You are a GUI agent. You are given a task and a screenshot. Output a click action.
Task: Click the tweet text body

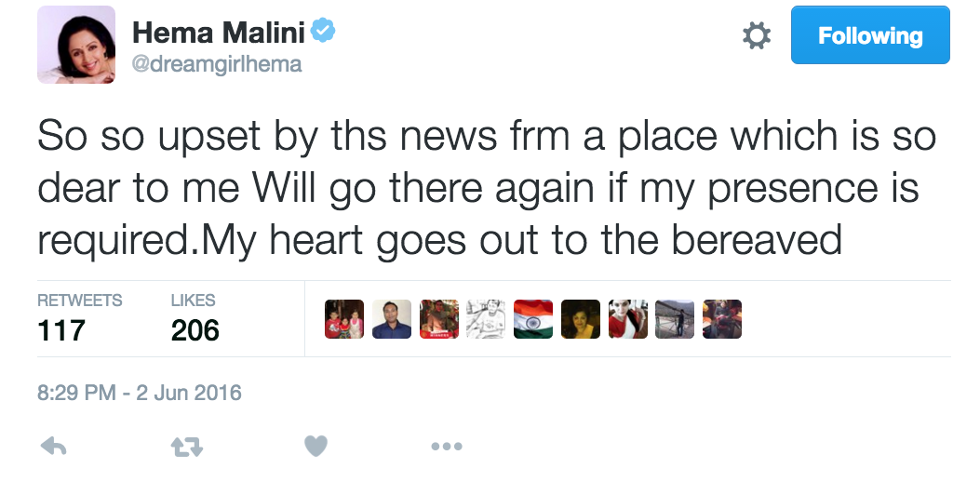point(486,189)
